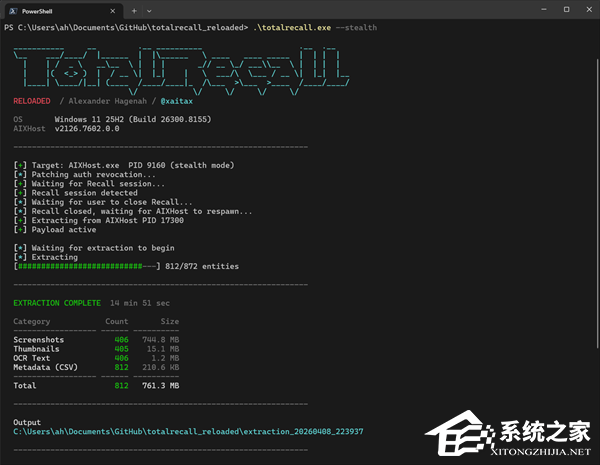Click the output extraction folder path
The width and height of the screenshot is (600, 465).
point(188,432)
